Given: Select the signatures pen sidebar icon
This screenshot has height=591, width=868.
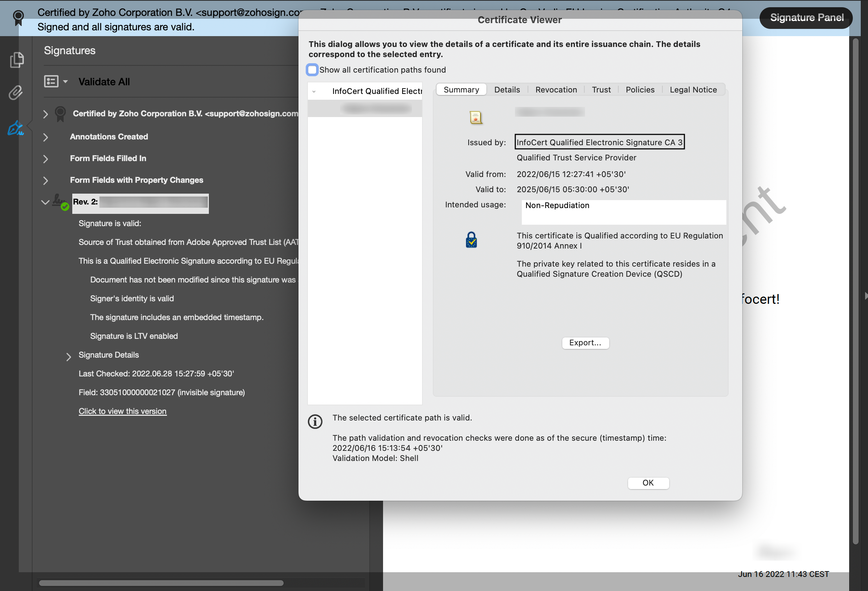Looking at the screenshot, I should pos(16,128).
